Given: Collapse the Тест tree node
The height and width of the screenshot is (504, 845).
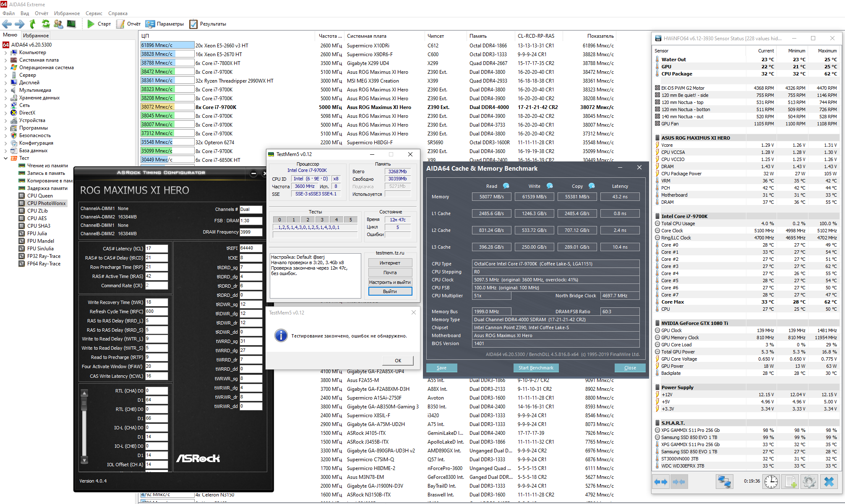Looking at the screenshot, I should (x=5, y=158).
